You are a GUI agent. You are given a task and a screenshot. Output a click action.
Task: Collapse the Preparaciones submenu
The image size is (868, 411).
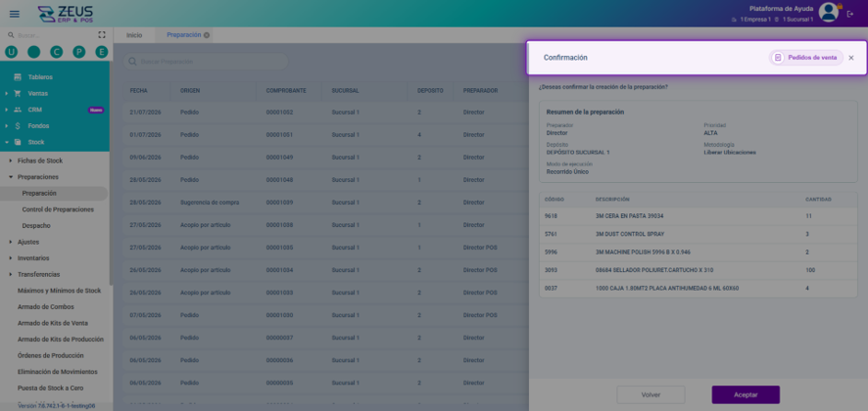coord(11,177)
